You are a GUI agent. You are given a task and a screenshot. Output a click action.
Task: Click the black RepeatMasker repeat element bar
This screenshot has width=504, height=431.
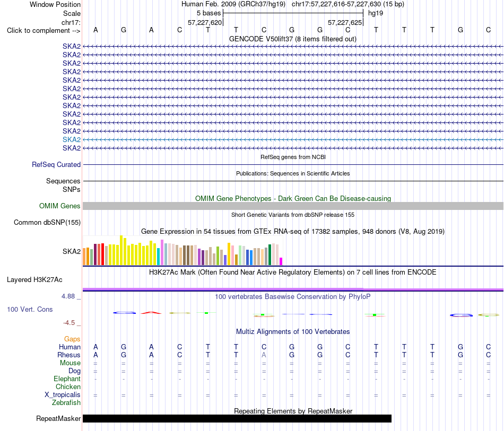tap(237, 418)
